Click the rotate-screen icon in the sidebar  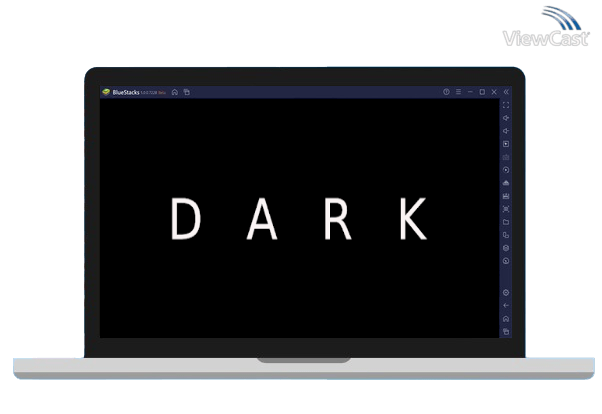[506, 235]
